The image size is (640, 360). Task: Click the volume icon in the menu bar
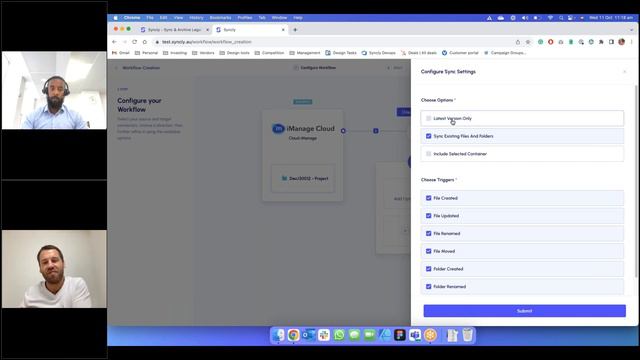pyautogui.click(x=525, y=18)
